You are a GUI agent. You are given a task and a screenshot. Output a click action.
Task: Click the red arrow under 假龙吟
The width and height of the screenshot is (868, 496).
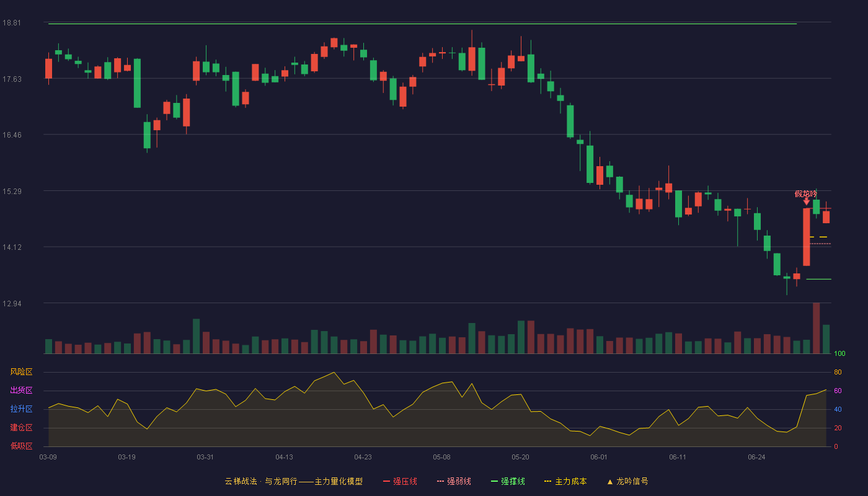click(806, 201)
